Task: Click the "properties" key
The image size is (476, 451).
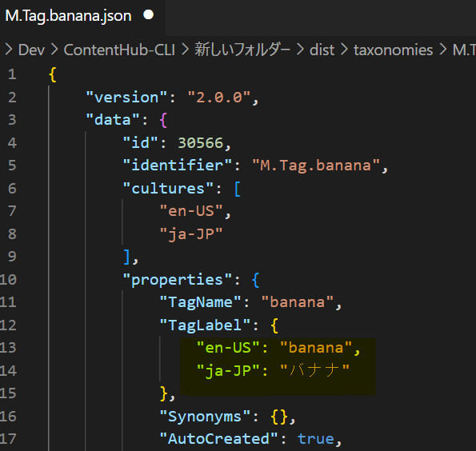Action: coord(178,280)
